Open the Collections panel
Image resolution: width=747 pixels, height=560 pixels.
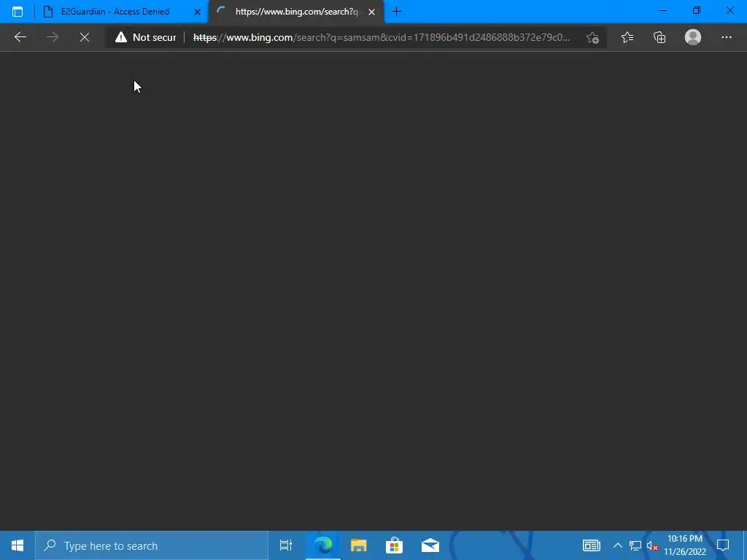pyautogui.click(x=659, y=37)
